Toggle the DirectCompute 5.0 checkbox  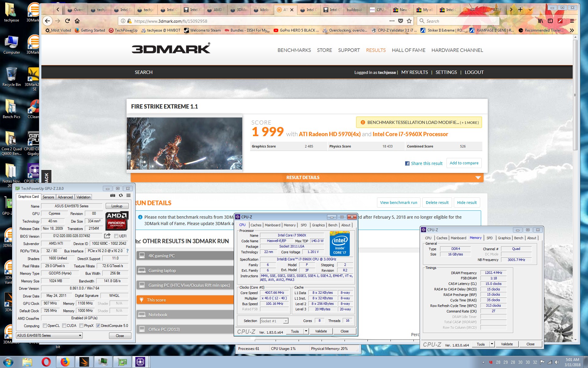(x=98, y=326)
